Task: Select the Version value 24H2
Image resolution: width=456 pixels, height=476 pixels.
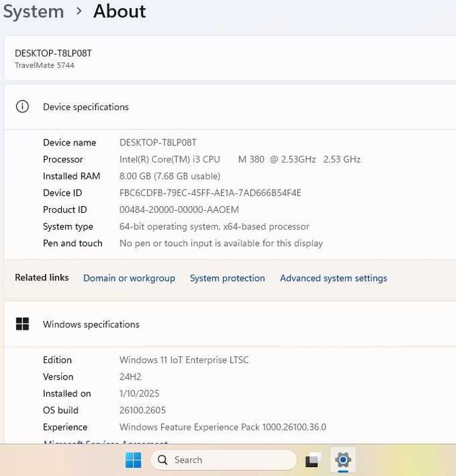Action: [130, 377]
